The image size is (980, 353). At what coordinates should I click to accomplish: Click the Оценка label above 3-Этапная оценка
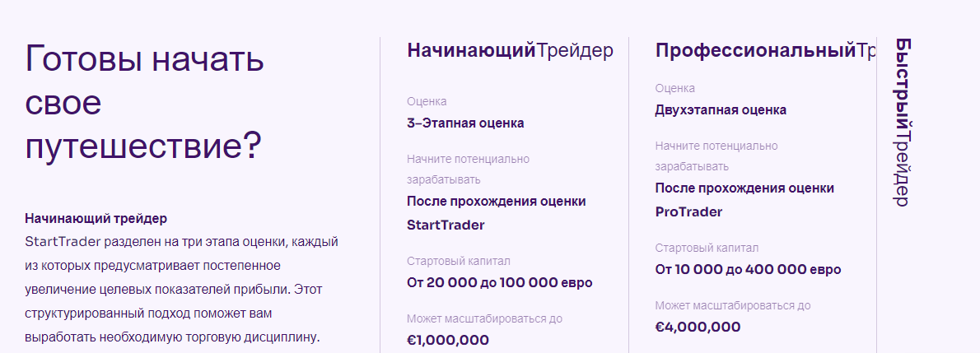[427, 102]
